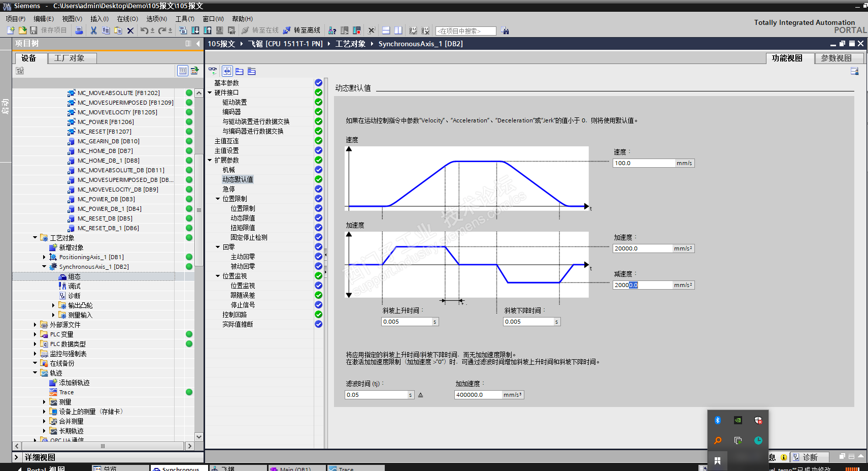Click the Accessible devices icon

332,30
